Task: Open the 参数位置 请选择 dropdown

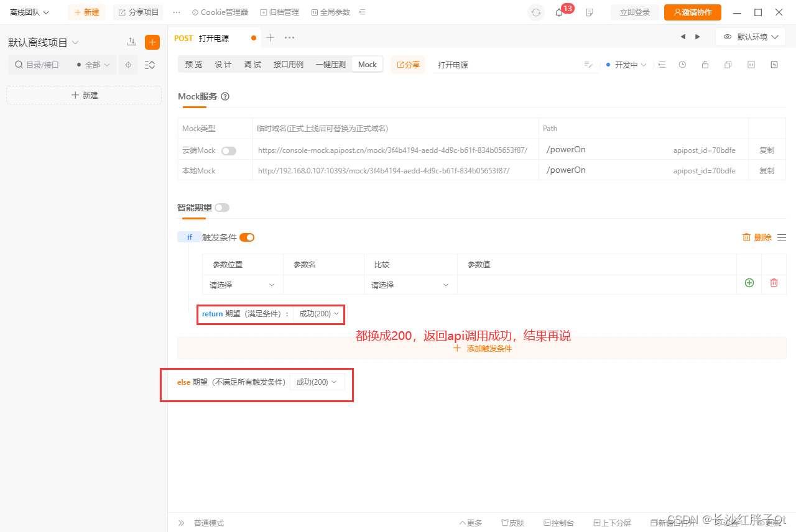Action: tap(243, 285)
